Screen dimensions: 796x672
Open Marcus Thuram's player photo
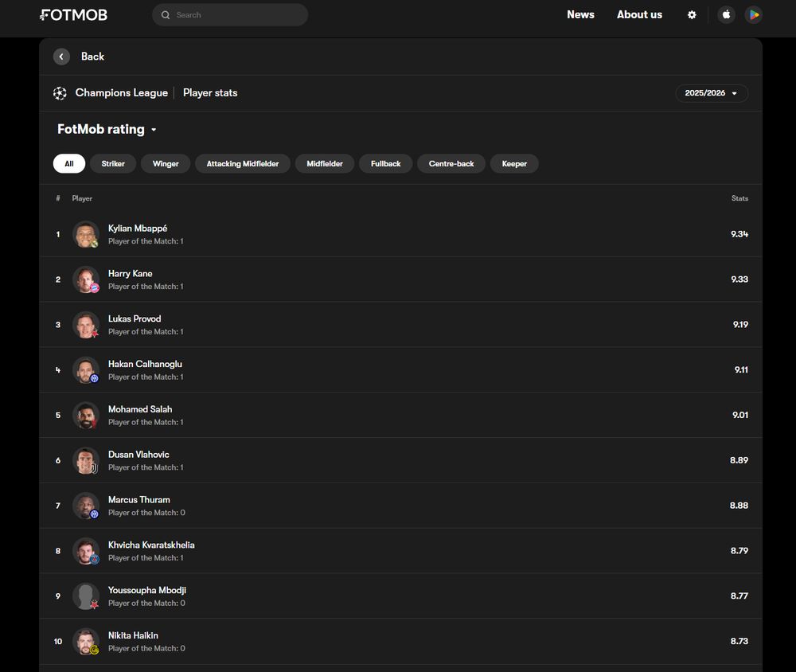click(86, 506)
